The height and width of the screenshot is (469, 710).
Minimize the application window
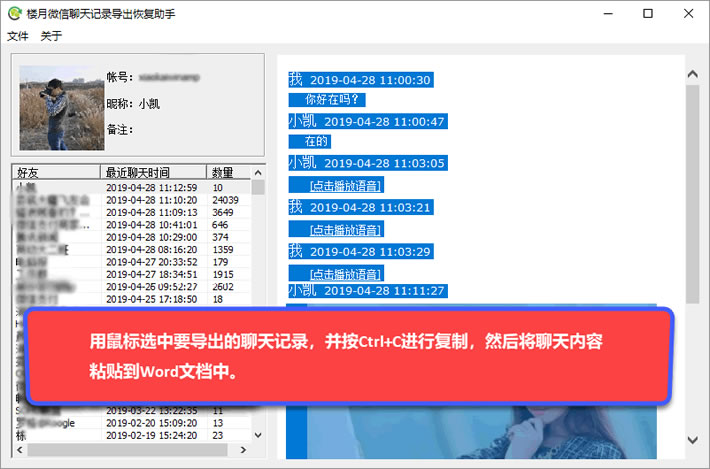pos(608,14)
